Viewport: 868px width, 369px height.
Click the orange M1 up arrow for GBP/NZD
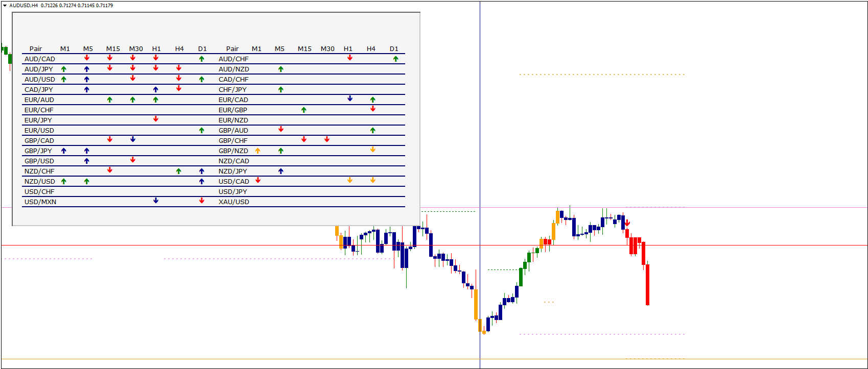[257, 151]
